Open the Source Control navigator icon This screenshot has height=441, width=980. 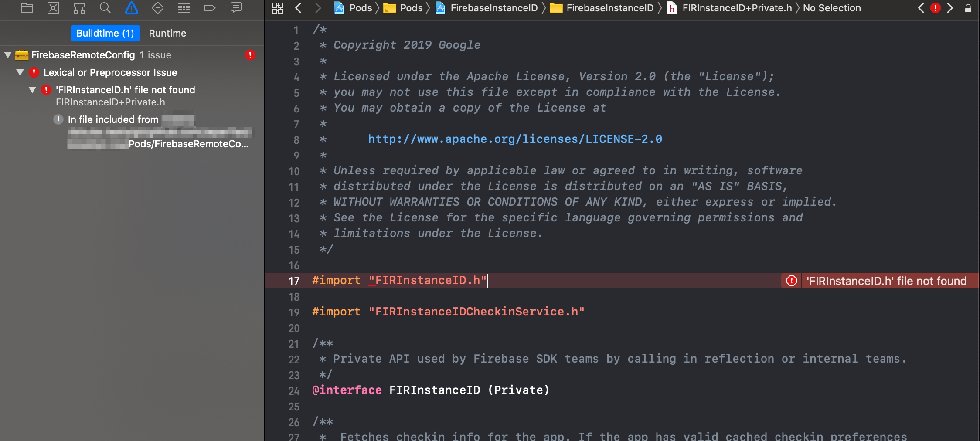coord(53,8)
